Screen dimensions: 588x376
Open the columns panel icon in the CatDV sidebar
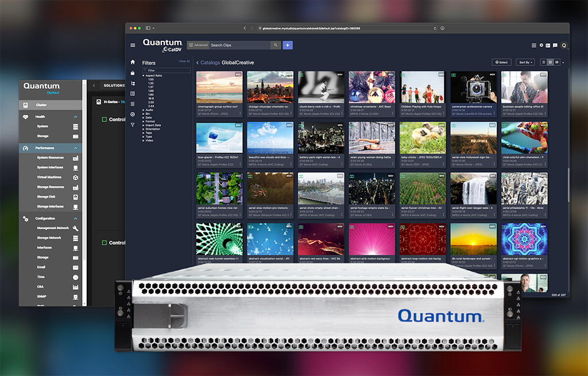pyautogui.click(x=133, y=94)
